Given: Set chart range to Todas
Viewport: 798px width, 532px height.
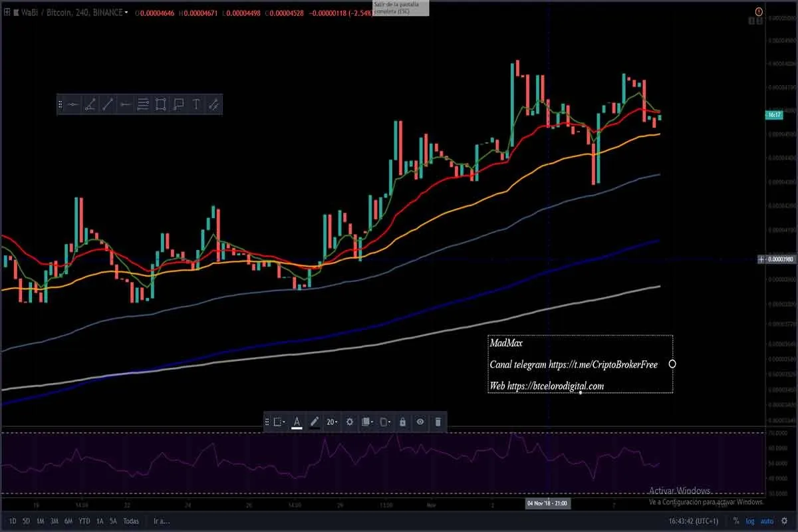Looking at the screenshot, I should tap(131, 521).
